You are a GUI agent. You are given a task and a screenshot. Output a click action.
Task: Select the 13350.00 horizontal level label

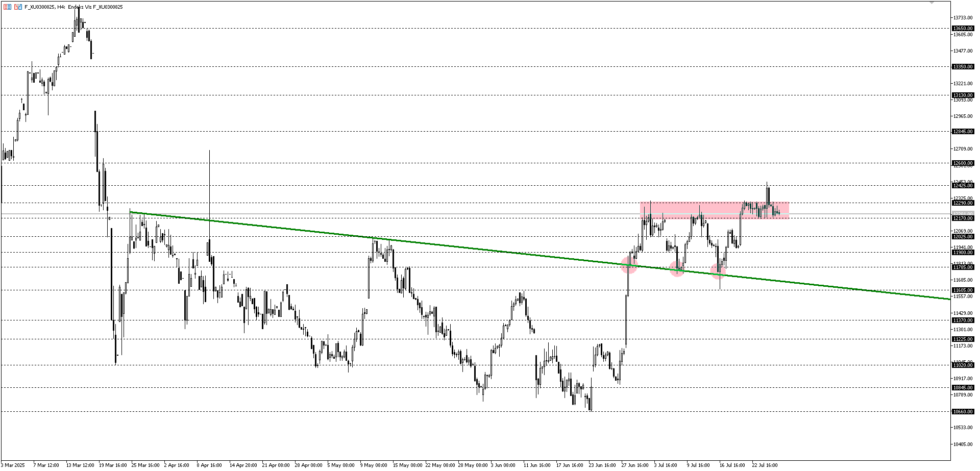point(963,66)
